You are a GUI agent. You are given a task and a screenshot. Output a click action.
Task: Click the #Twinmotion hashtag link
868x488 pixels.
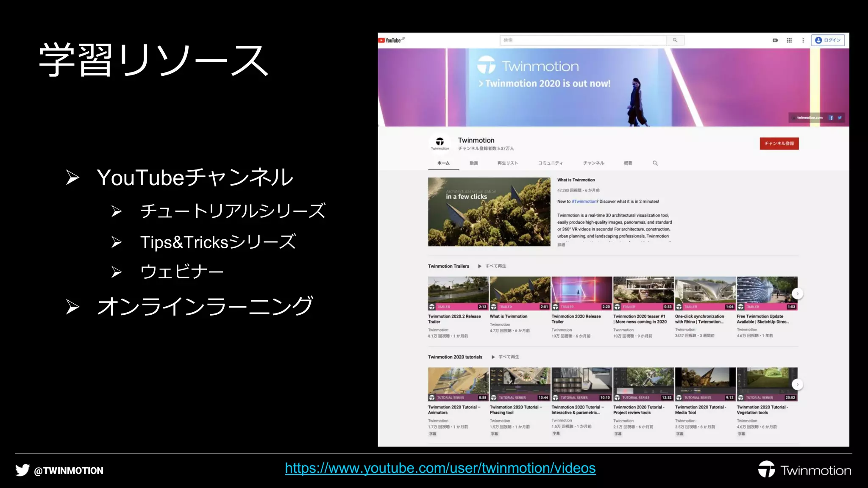pyautogui.click(x=584, y=202)
